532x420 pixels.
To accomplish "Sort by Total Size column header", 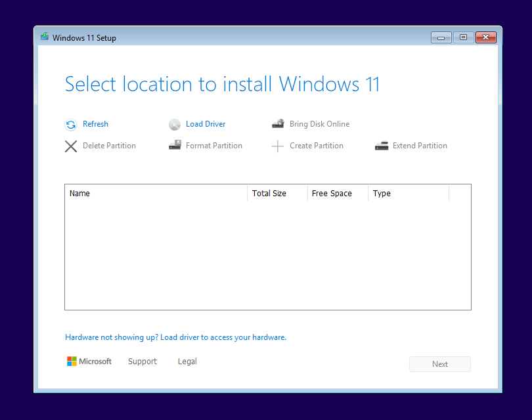I will (278, 193).
